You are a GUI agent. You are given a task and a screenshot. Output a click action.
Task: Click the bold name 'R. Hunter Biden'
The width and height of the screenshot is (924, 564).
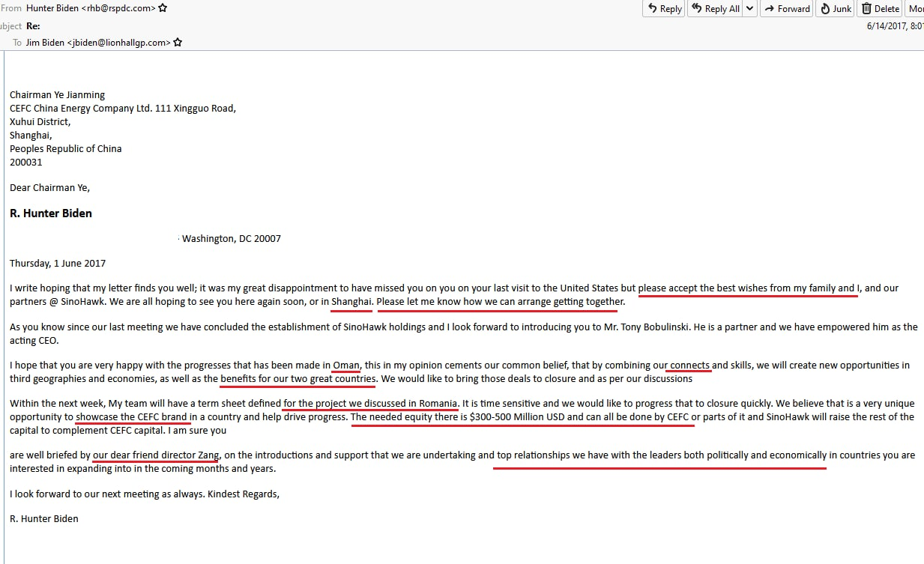(51, 213)
